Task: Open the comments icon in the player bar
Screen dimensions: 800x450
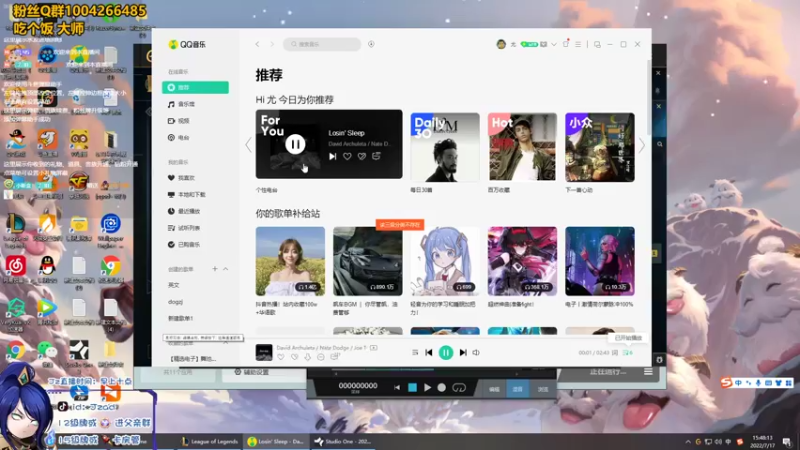Action: (x=321, y=357)
